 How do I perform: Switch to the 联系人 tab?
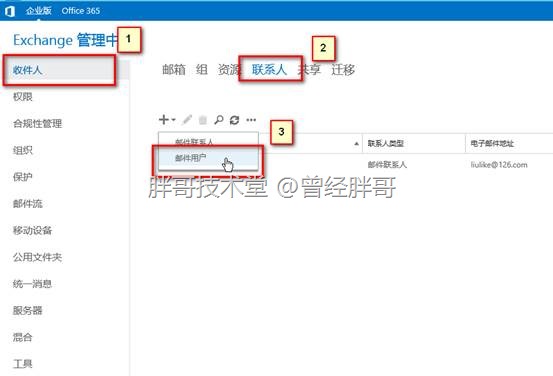(x=269, y=69)
